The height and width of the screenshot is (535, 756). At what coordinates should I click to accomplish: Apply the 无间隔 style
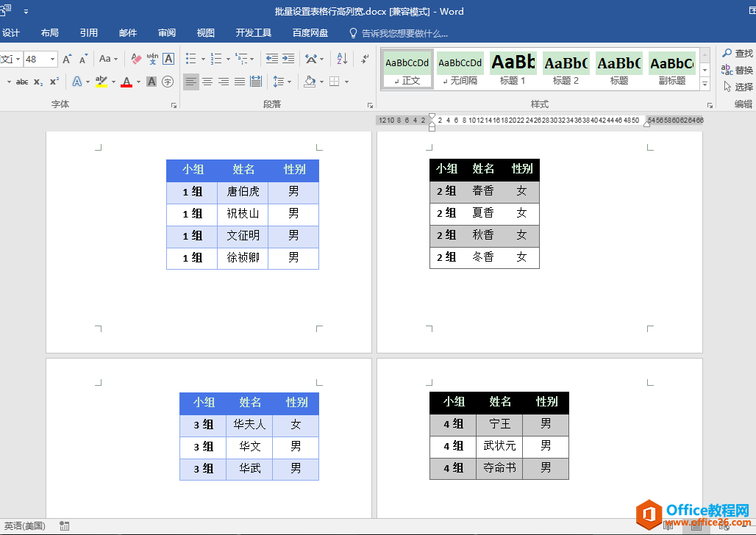[x=460, y=69]
